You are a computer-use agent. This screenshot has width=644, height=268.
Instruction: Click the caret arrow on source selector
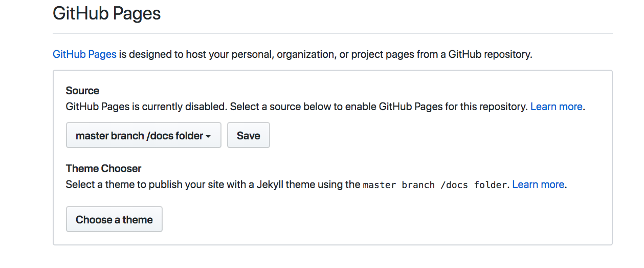[x=208, y=136]
